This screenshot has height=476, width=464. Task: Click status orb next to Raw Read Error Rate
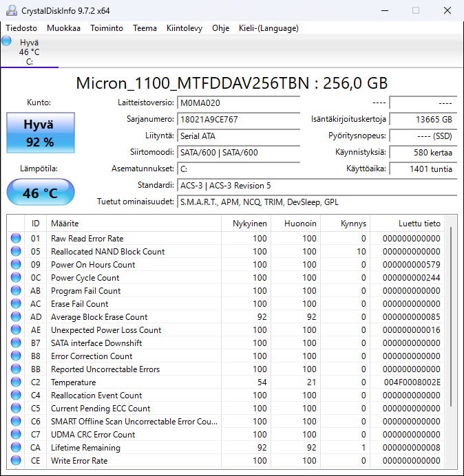pyautogui.click(x=16, y=239)
